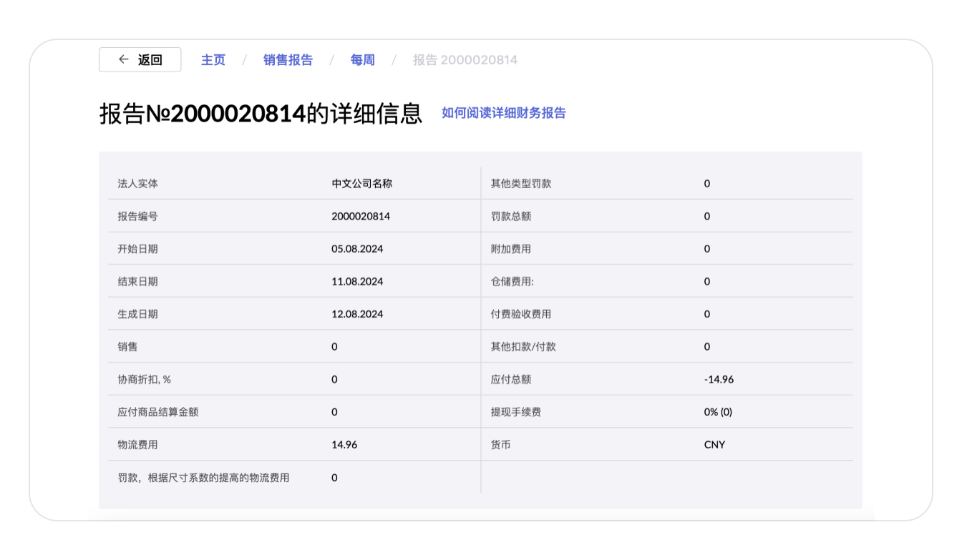This screenshot has height=560, width=962.
Task: Open the 每周 breadcrumb link
Action: 363,60
